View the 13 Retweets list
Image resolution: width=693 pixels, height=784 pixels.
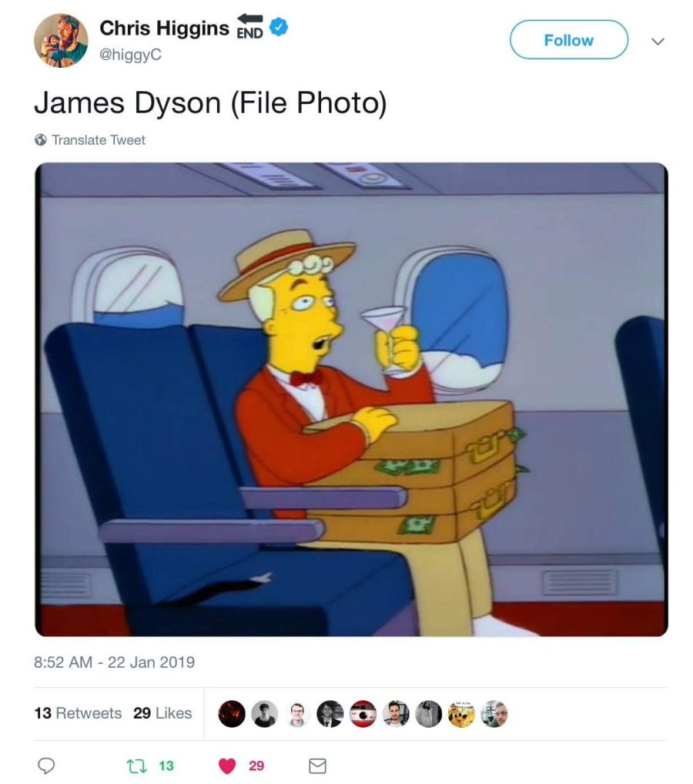78,713
